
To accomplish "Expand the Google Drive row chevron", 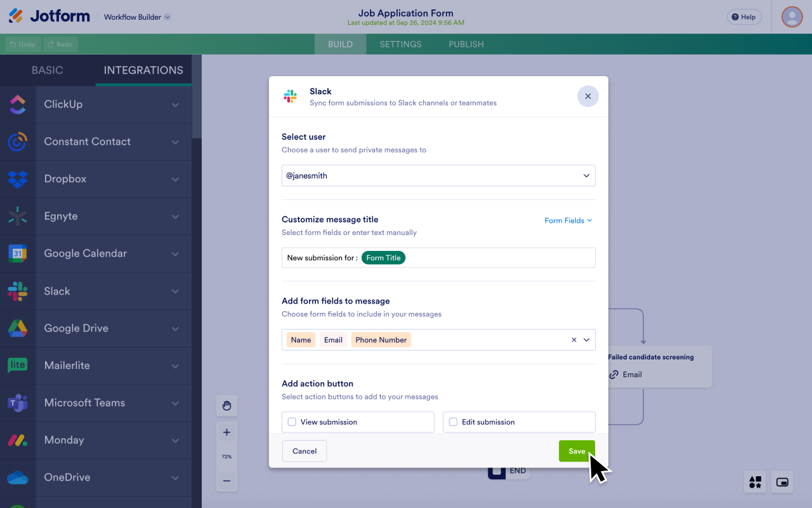I will tap(175, 329).
